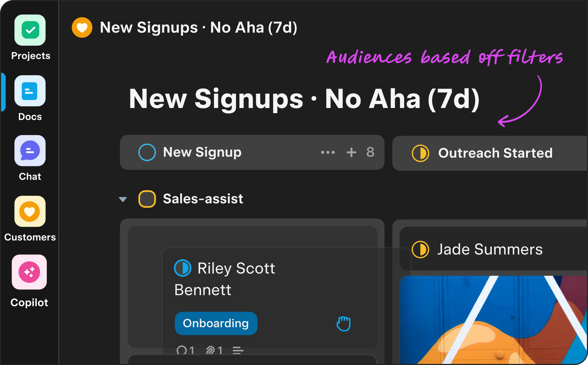Click the attachment count icon on Riley's card
Viewport: 588px width, 365px height.
(210, 350)
